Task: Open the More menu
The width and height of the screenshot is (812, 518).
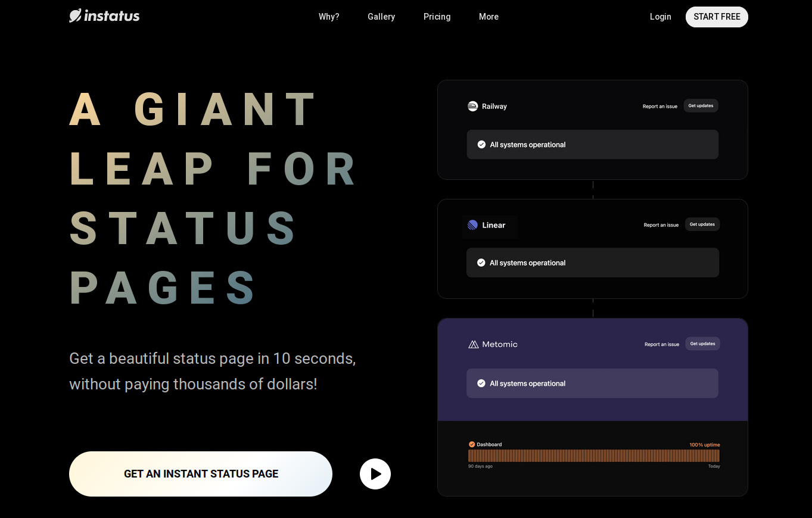Action: [x=489, y=17]
